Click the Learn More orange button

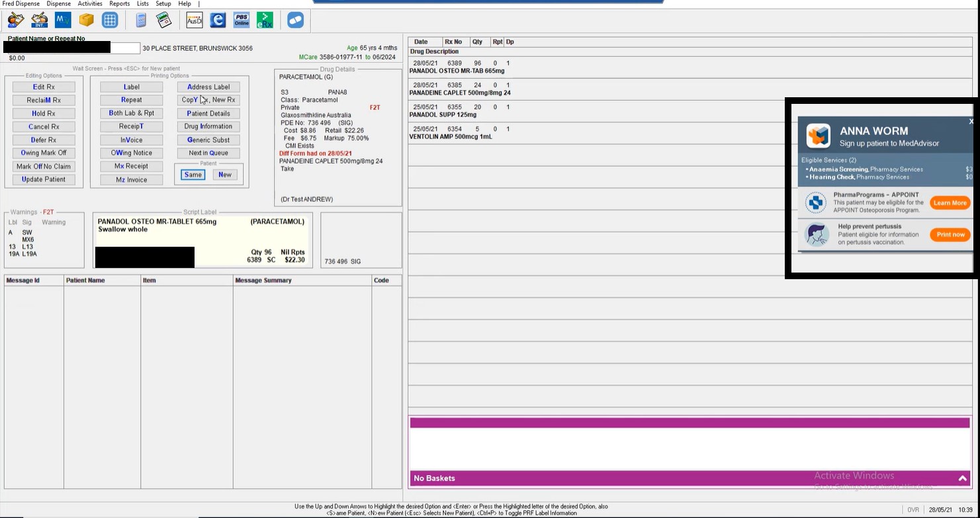(x=950, y=203)
